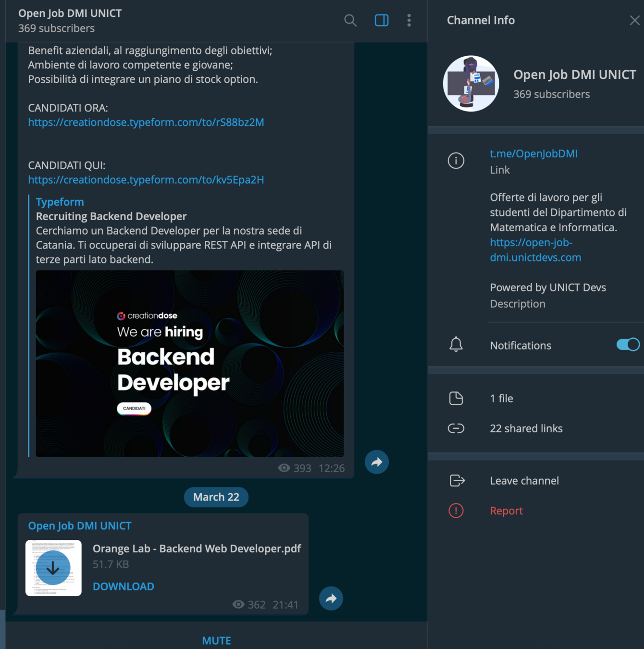Click the Powered by UNICT Devs text
644x649 pixels.
point(548,287)
